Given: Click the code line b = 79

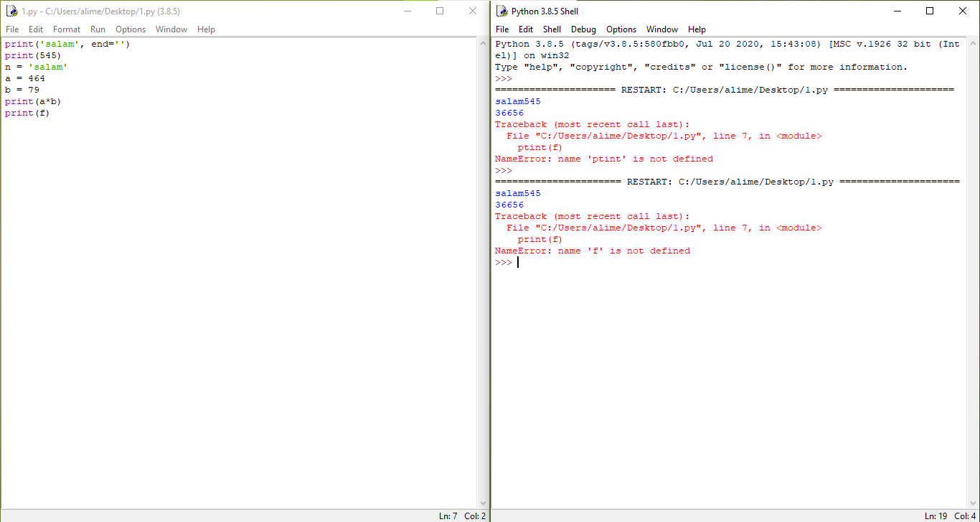Looking at the screenshot, I should pos(22,90).
